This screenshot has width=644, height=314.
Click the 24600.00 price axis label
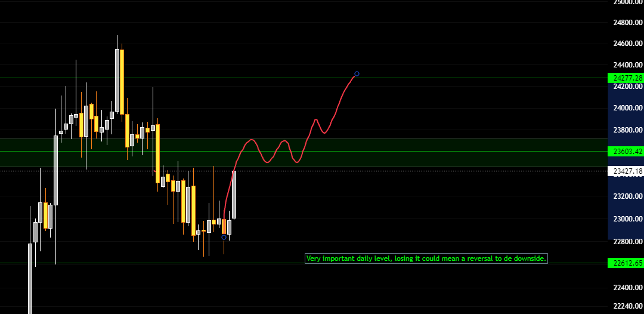point(627,44)
